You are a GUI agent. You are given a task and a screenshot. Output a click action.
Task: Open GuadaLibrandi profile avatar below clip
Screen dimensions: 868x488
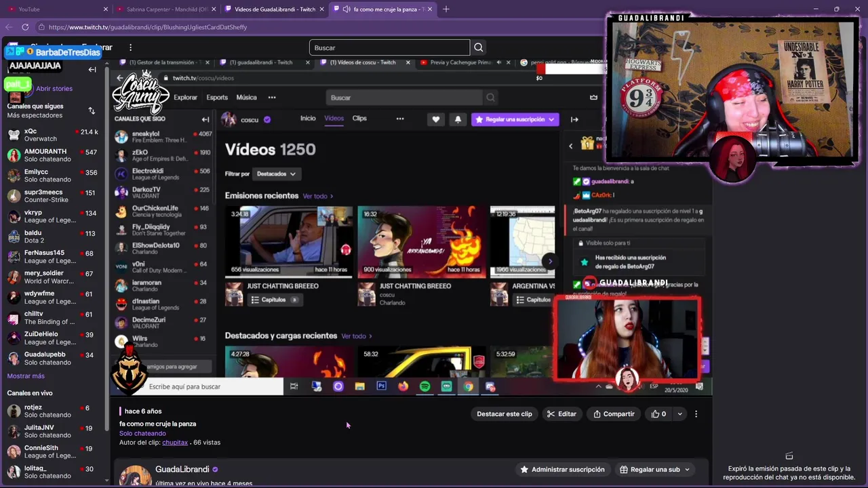135,476
